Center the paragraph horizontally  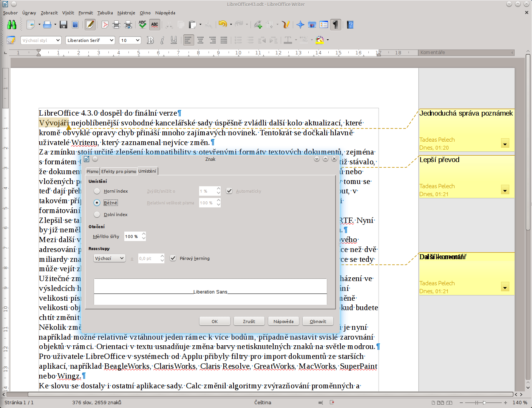[201, 40]
